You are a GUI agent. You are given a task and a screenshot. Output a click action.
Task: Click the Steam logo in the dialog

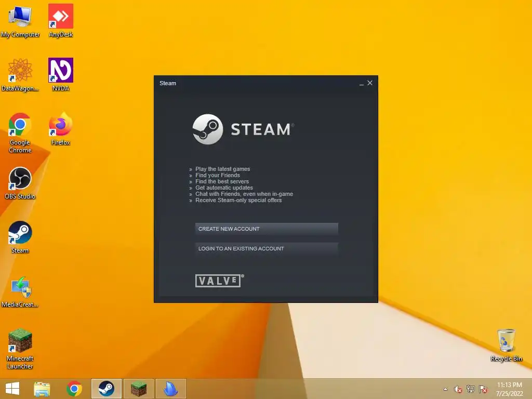pyautogui.click(x=243, y=129)
